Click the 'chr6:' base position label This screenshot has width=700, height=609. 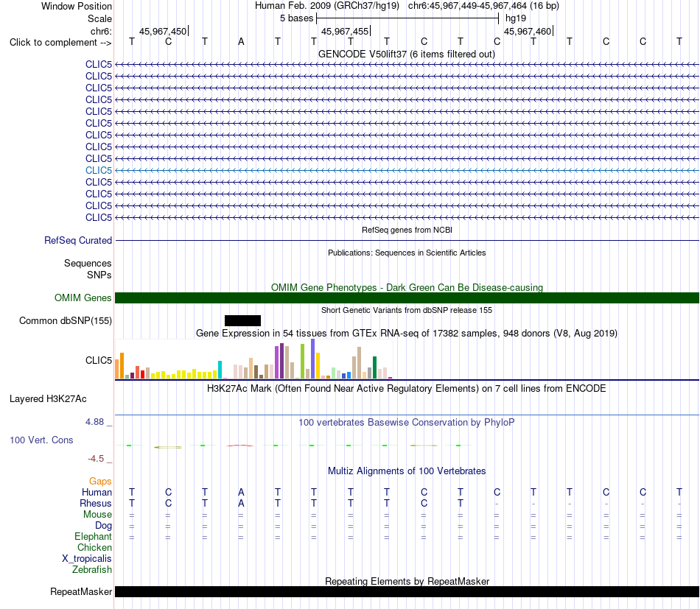[x=101, y=31]
